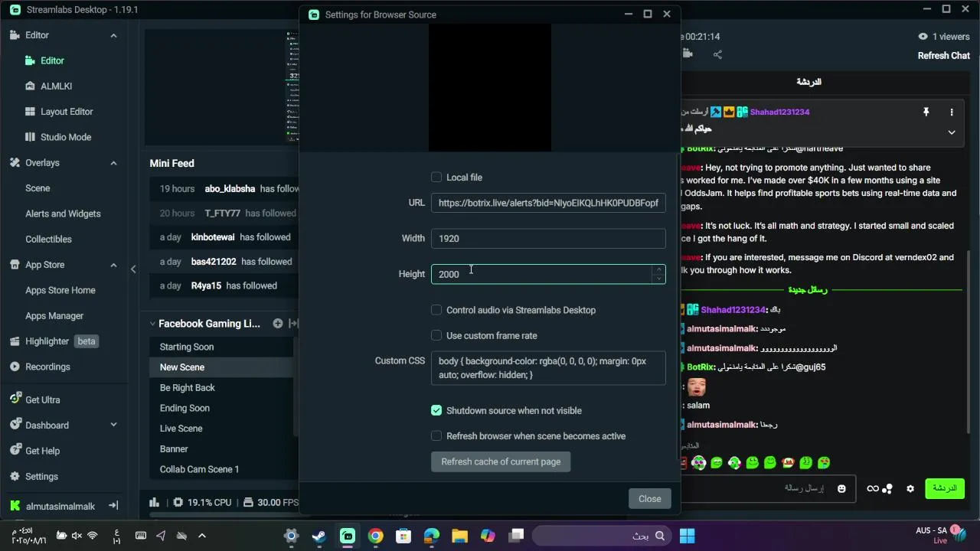Screen dimensions: 980x551
Task: Open the Editor item under the Editor section
Action: click(52, 60)
